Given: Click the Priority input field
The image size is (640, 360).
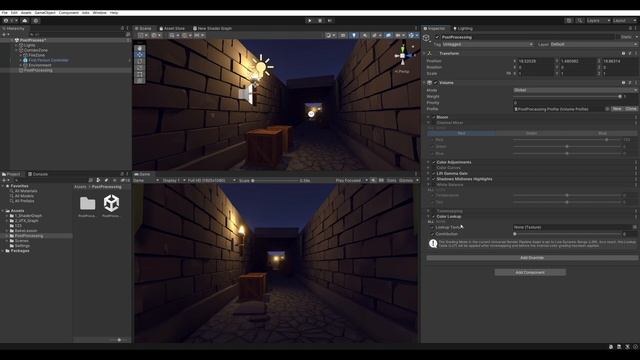Looking at the screenshot, I should pyautogui.click(x=575, y=103).
